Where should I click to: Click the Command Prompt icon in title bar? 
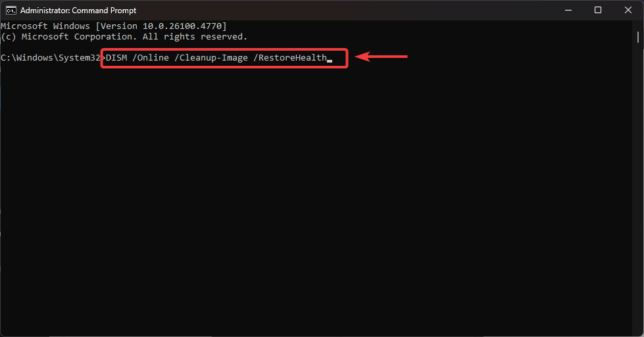pyautogui.click(x=11, y=11)
